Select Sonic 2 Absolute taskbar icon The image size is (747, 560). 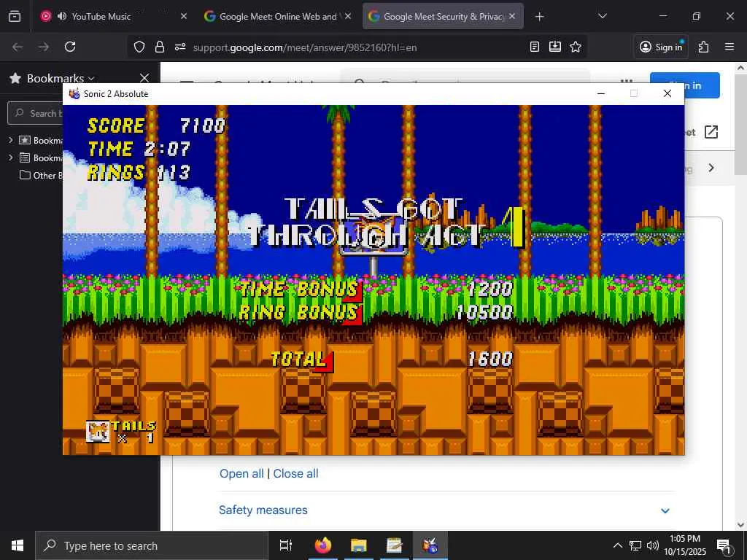click(430, 545)
